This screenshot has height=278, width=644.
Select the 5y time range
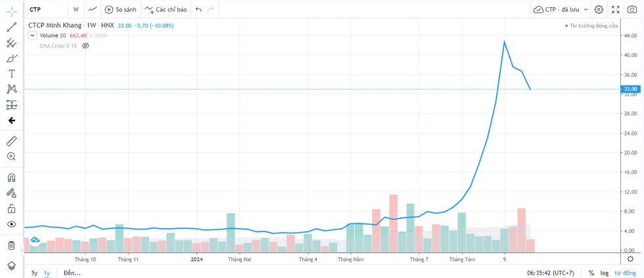34,273
